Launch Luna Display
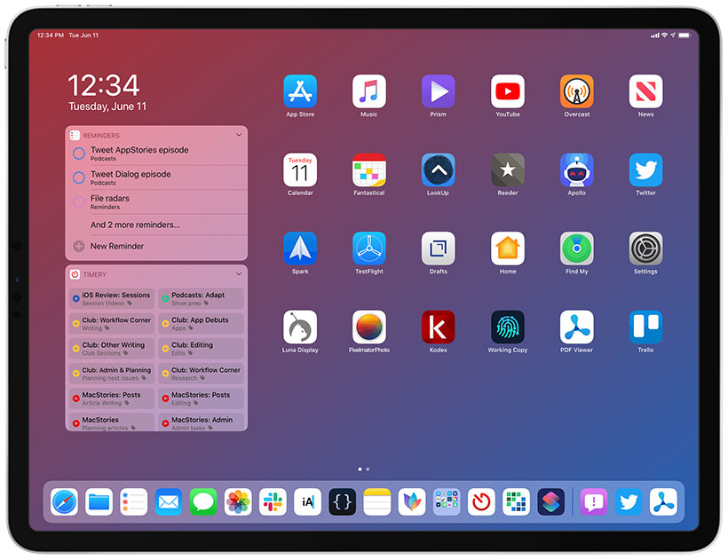The height and width of the screenshot is (560, 728). tap(300, 327)
